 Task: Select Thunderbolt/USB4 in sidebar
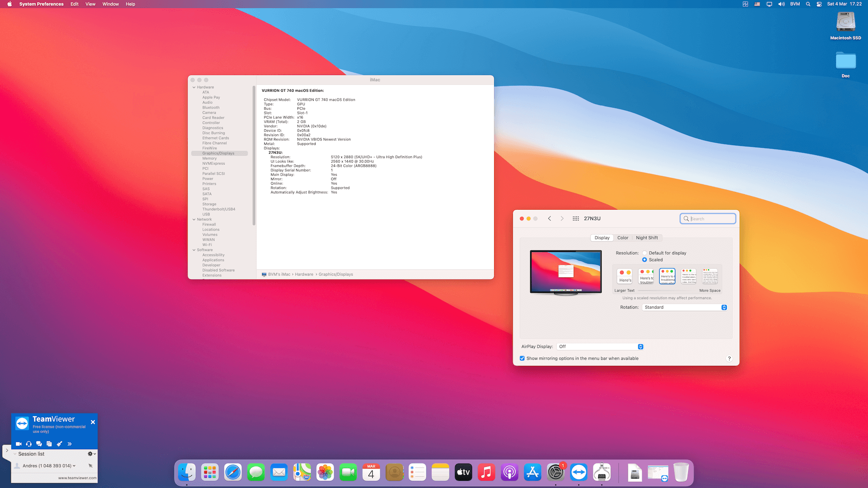click(219, 209)
